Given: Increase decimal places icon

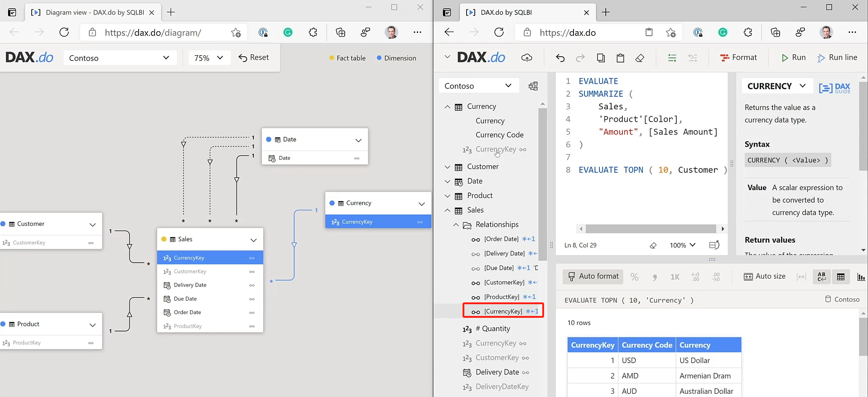Looking at the screenshot, I should click(695, 277).
